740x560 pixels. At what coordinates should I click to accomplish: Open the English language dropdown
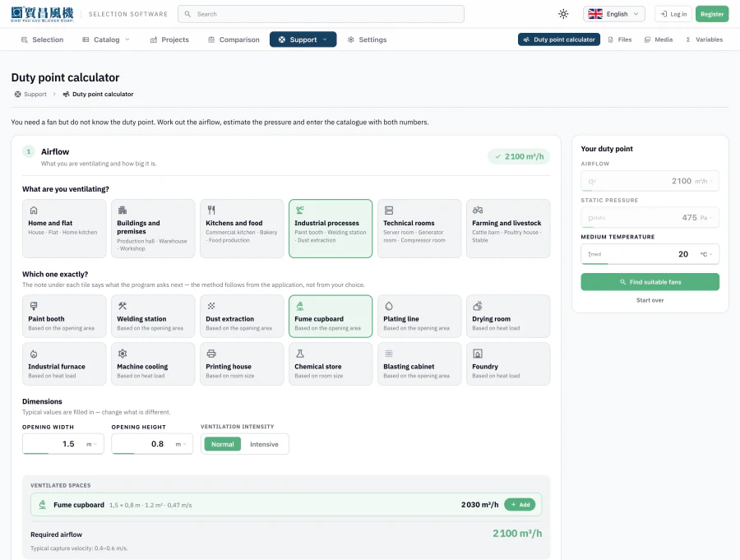(613, 14)
